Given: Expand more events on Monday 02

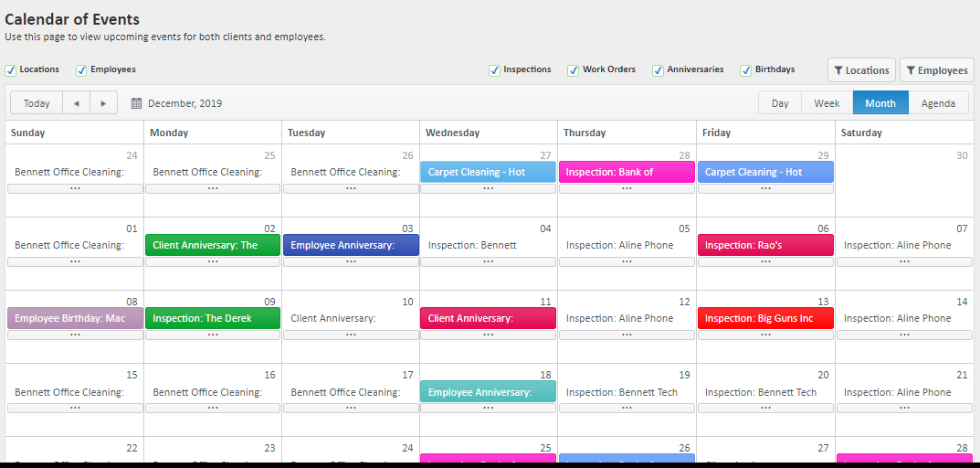Looking at the screenshot, I should (213, 261).
